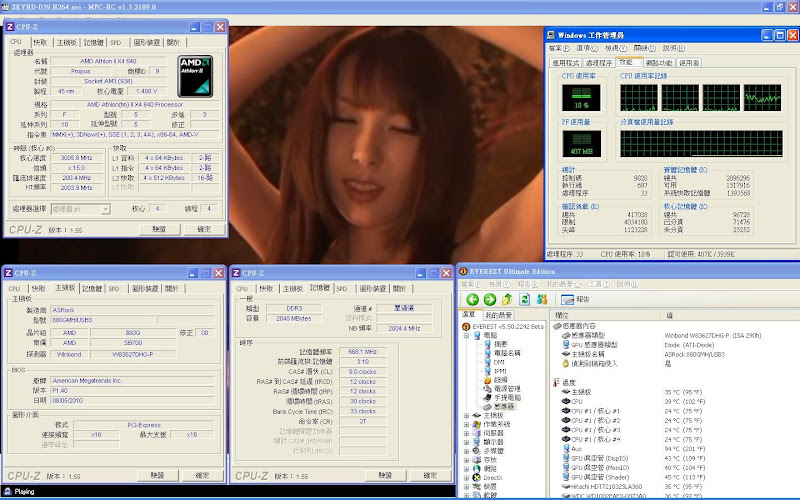
Task: Open 檢視(V) menu in Task Manager
Action: pyautogui.click(x=616, y=48)
